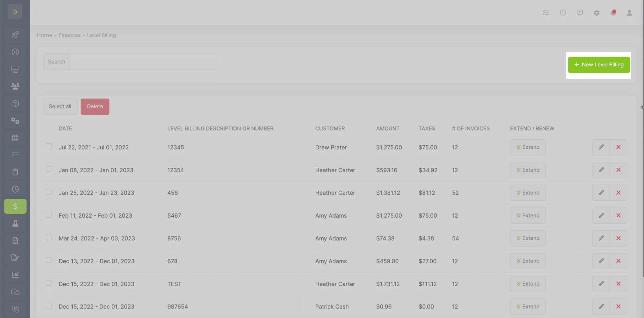The image size is (644, 318).
Task: Navigate to Home via the breadcrumb
Action: pyautogui.click(x=44, y=35)
